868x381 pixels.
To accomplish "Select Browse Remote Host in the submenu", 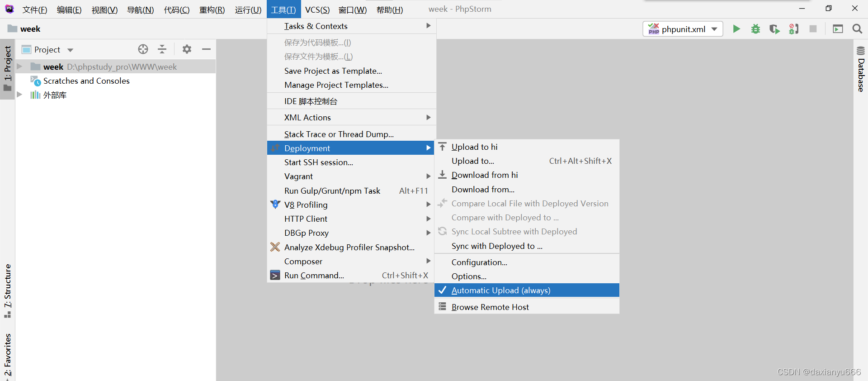I will 490,307.
